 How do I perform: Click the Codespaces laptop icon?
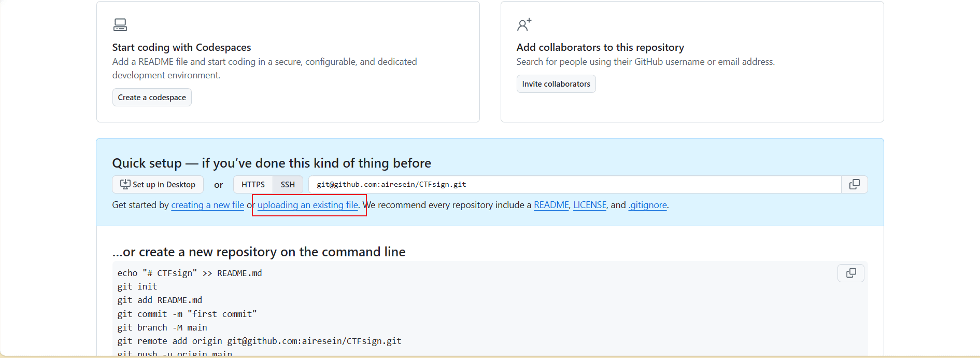(120, 25)
